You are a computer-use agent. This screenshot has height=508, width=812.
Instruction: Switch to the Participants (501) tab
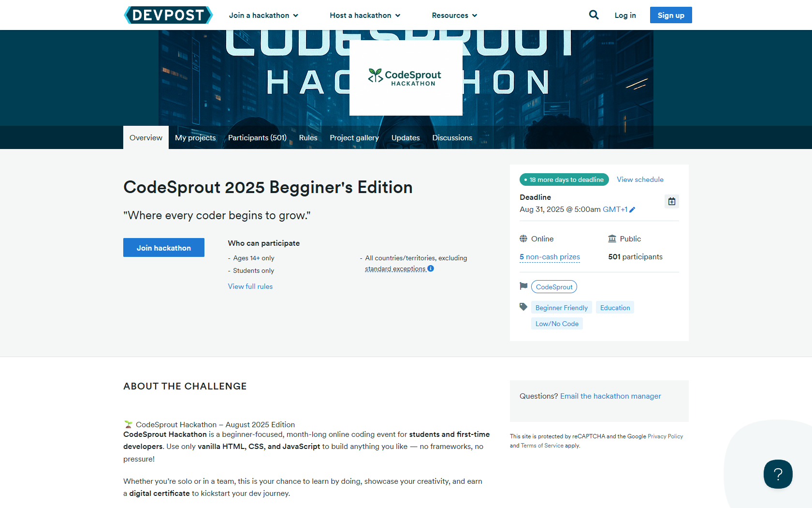(257, 138)
